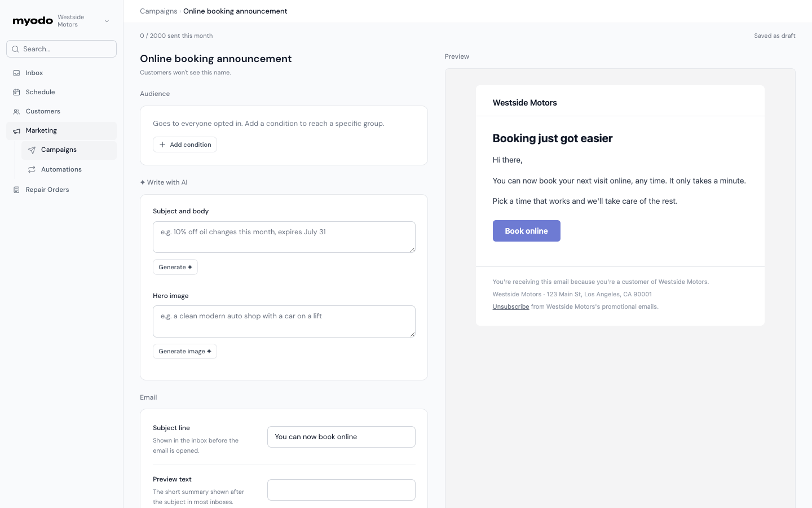Edit the Online booking announcement campaign title
The width and height of the screenshot is (812, 508).
pos(216,59)
